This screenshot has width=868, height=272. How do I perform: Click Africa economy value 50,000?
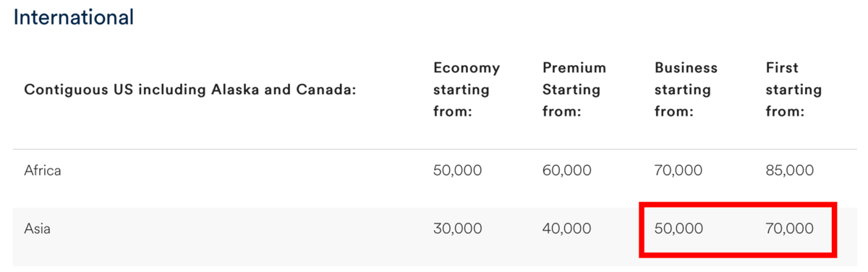coord(458,171)
